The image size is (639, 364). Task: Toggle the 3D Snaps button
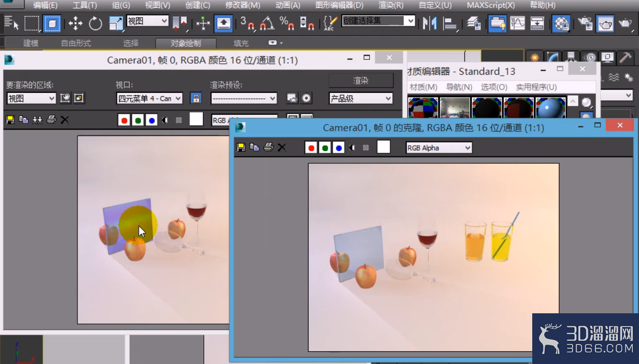247,23
